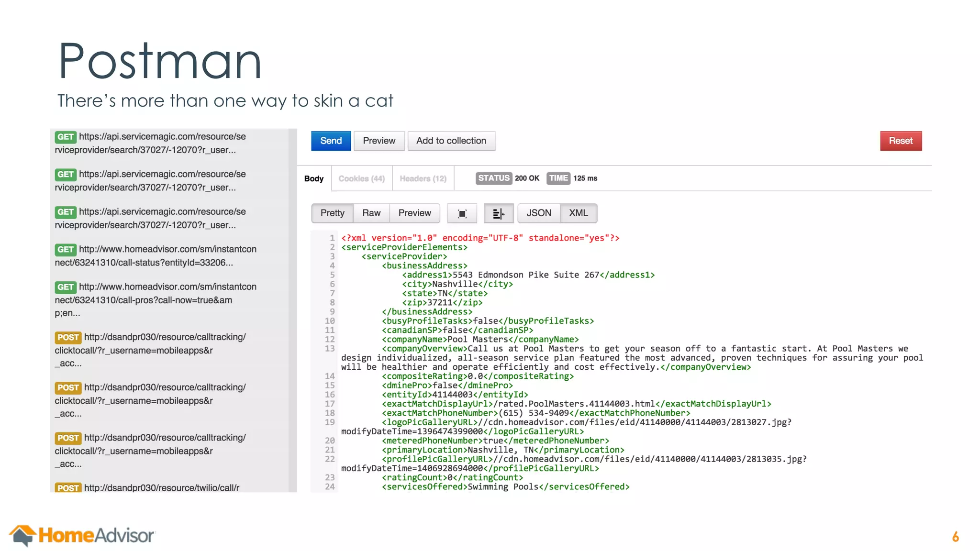Image resolution: width=980 pixels, height=551 pixels.
Task: Select the response Preview view
Action: coord(414,213)
